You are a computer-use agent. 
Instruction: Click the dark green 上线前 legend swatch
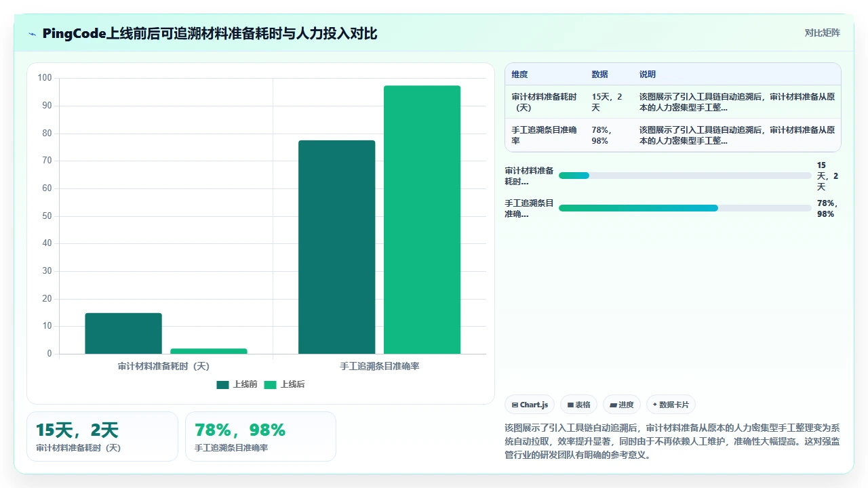point(223,384)
